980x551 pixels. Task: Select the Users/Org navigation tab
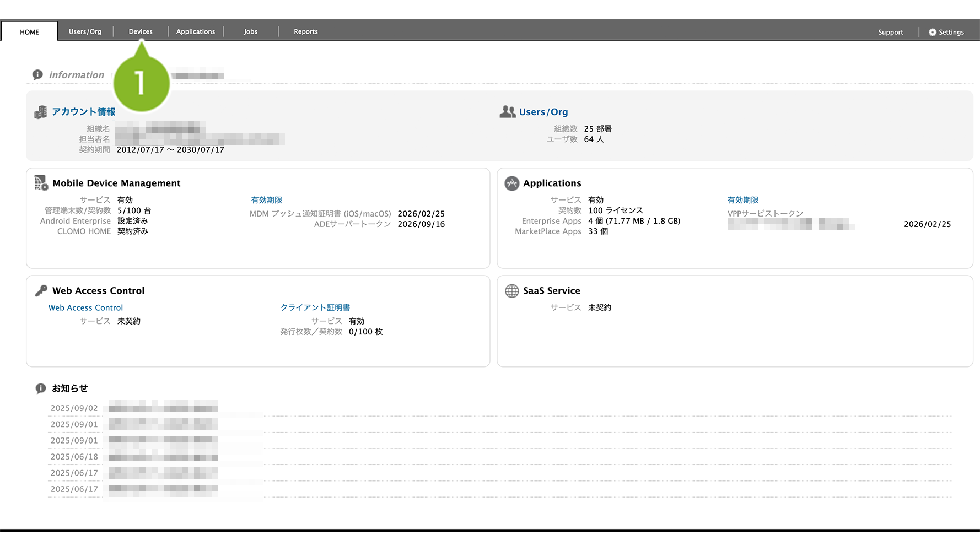coord(85,32)
